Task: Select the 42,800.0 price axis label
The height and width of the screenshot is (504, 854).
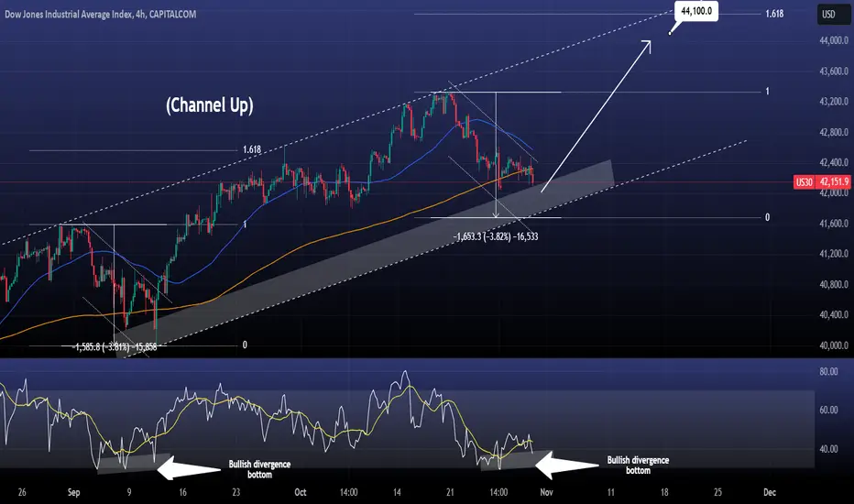Action: [x=834, y=132]
